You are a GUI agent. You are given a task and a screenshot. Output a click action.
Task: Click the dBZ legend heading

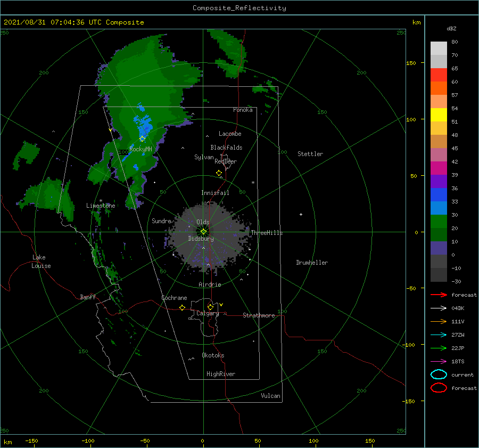point(451,28)
